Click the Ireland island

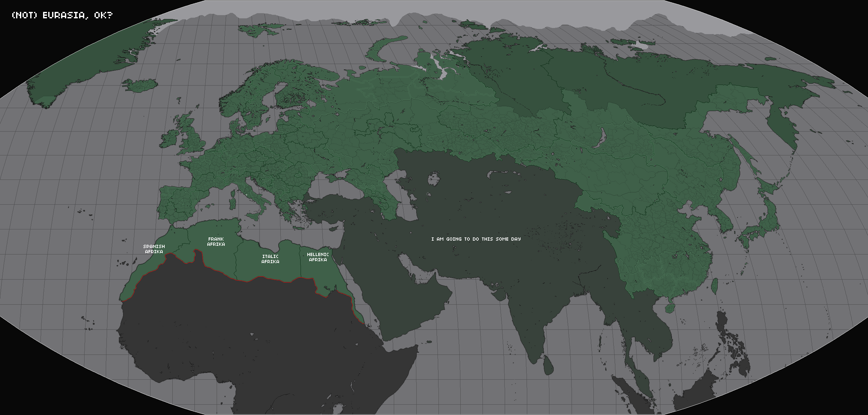169,139
